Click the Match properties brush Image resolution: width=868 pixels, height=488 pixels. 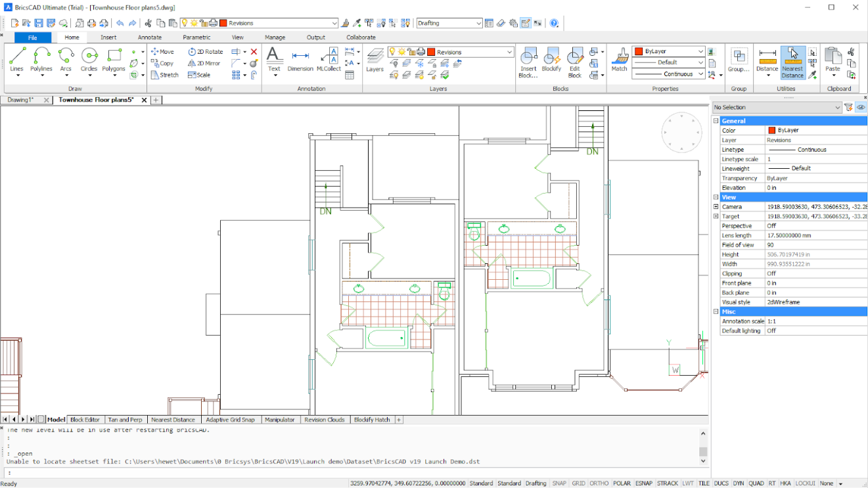pyautogui.click(x=619, y=60)
